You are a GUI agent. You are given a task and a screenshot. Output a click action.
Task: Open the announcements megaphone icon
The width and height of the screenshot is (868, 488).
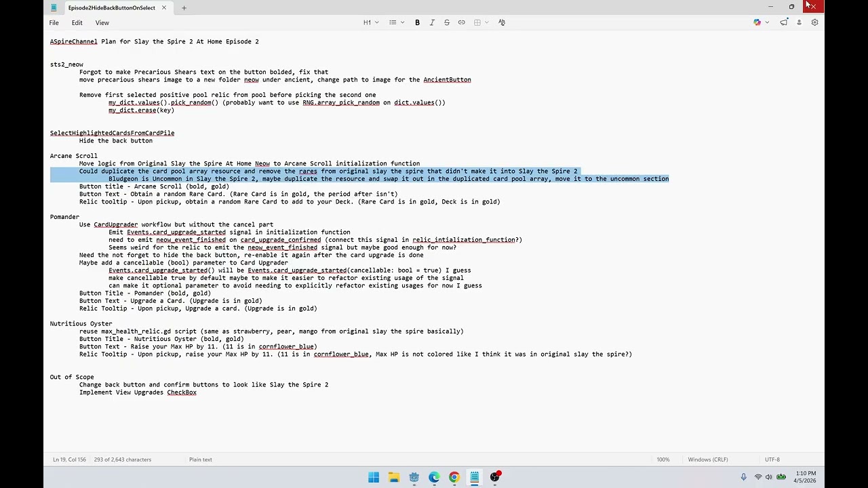tap(784, 22)
